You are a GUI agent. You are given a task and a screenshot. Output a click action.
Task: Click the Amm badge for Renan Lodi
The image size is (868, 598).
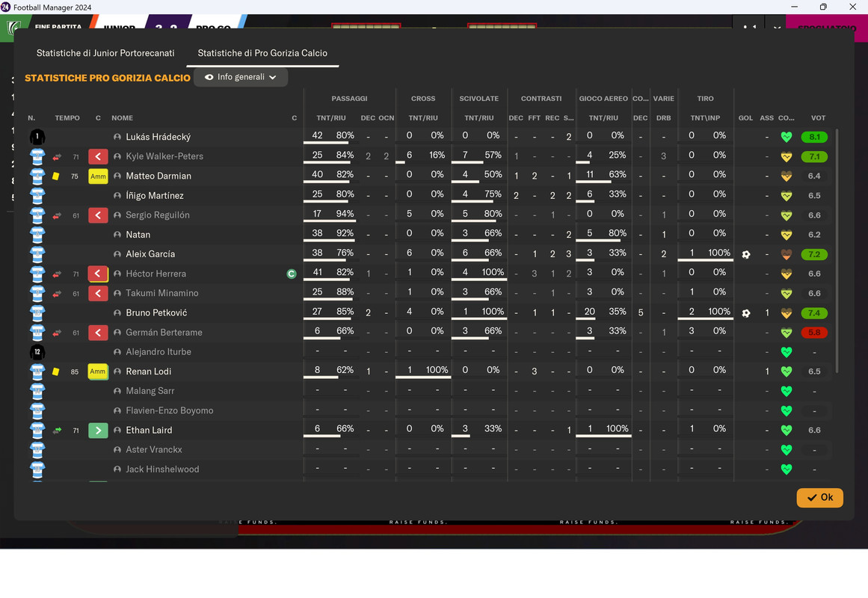coord(98,372)
